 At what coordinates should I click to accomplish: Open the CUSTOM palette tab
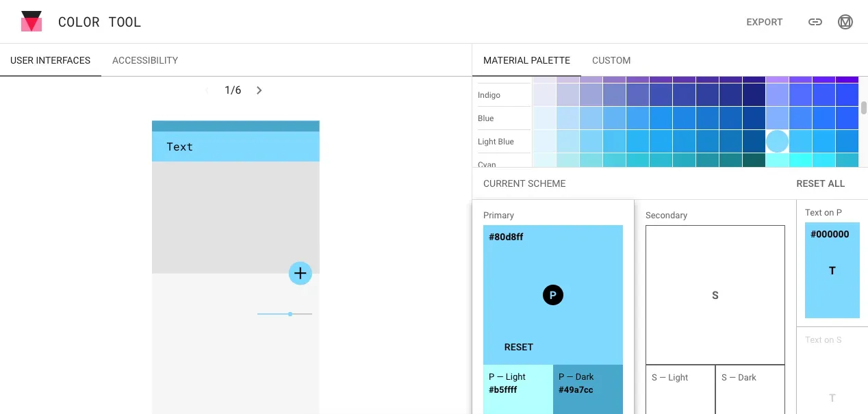(611, 60)
